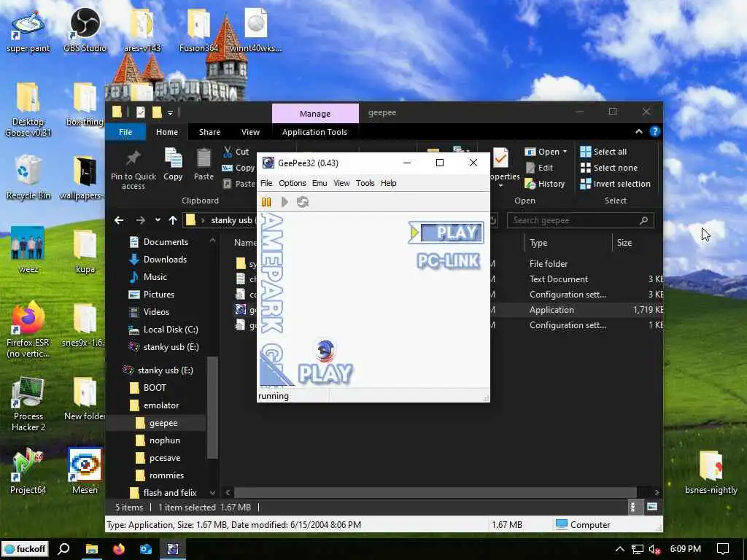Open the Mesen desktop shortcut
Viewport: 747px width, 560px height.
pos(85,472)
